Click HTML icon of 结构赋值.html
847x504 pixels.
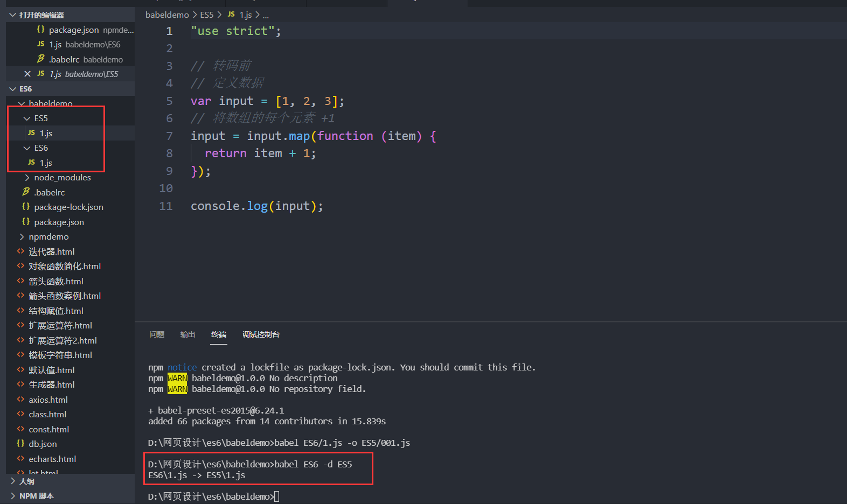coord(20,310)
